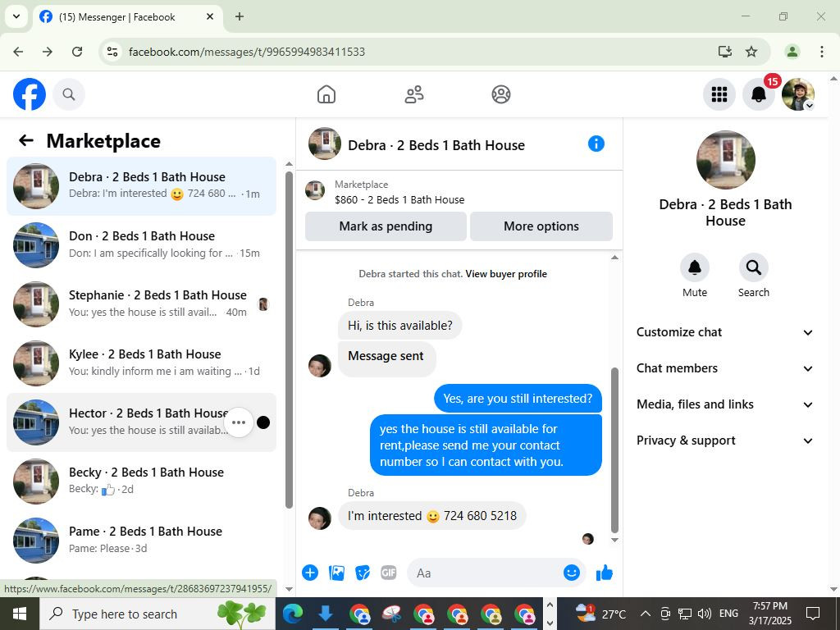840x630 pixels.
Task: Click the volume speaker tray icon
Action: coord(705,614)
